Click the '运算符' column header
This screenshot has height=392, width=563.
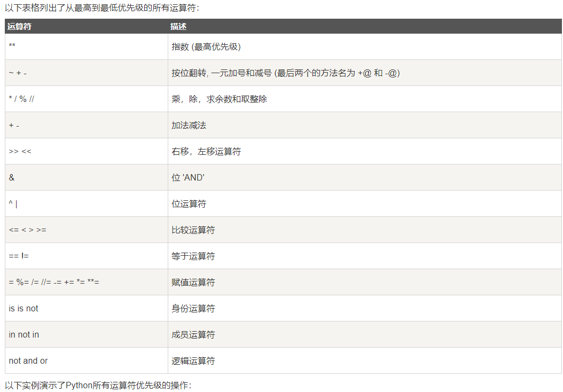pos(87,26)
